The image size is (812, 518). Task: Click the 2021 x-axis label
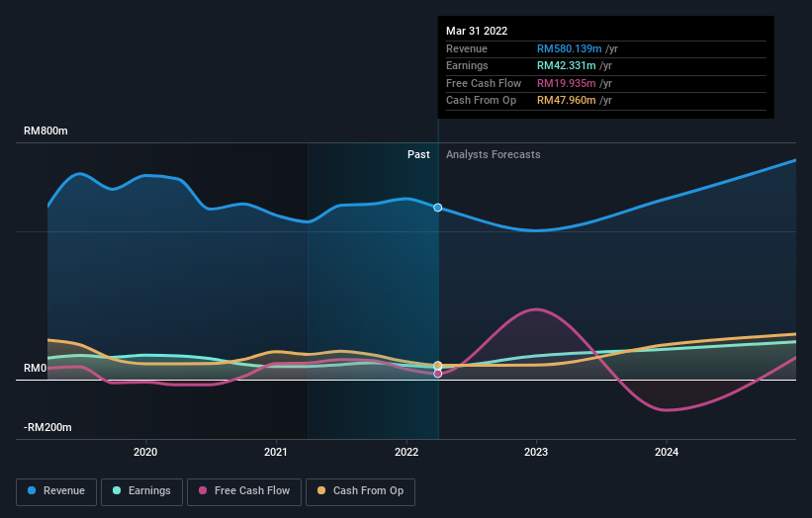[x=276, y=452]
